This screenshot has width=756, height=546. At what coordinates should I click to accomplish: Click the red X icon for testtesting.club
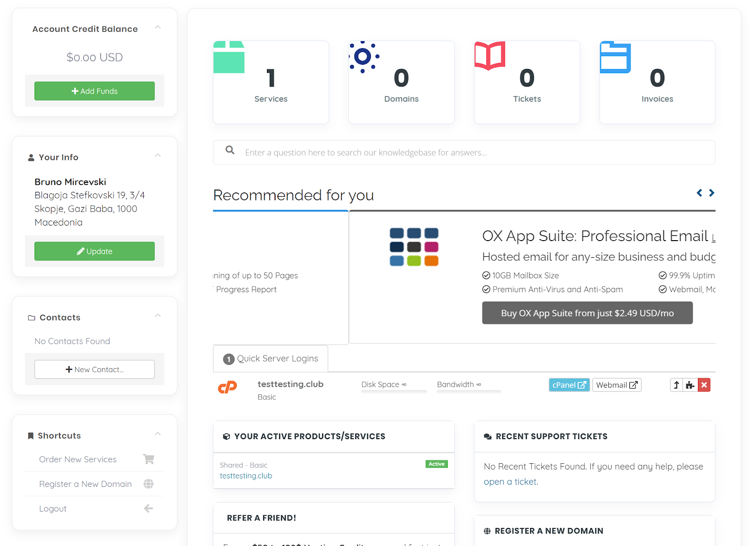pos(704,385)
